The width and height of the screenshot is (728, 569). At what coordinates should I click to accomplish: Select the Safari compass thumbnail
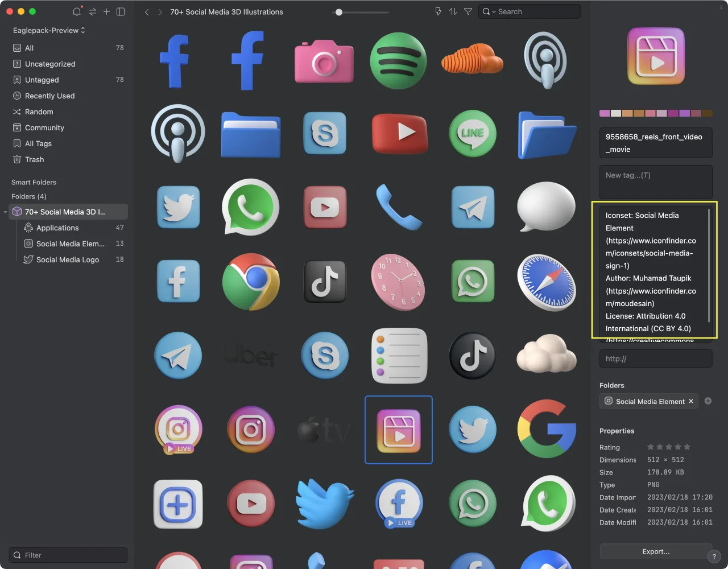tap(547, 282)
